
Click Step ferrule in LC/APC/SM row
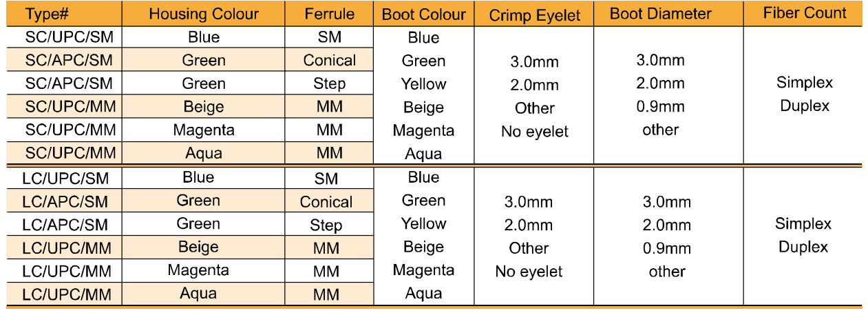[326, 225]
